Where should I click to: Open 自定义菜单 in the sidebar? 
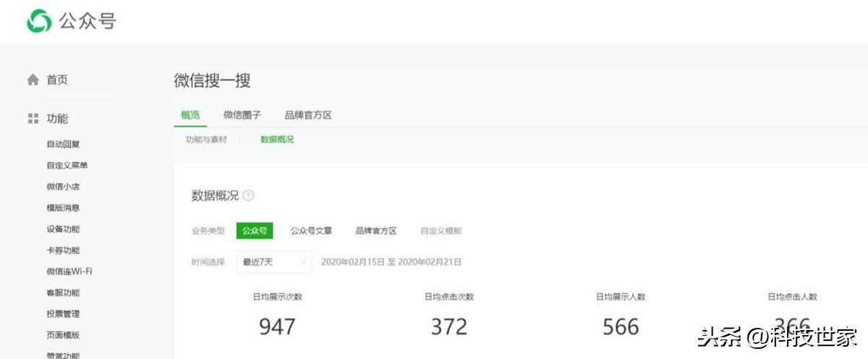pyautogui.click(x=67, y=165)
